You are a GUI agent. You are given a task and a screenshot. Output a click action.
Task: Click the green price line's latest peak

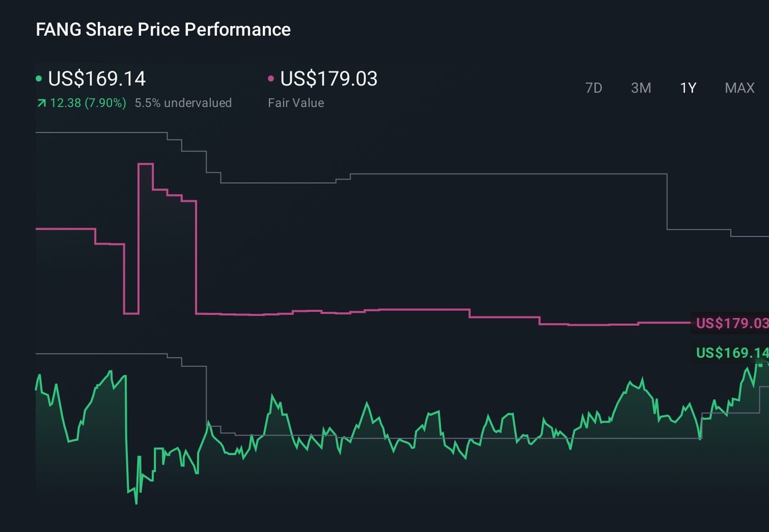759,364
